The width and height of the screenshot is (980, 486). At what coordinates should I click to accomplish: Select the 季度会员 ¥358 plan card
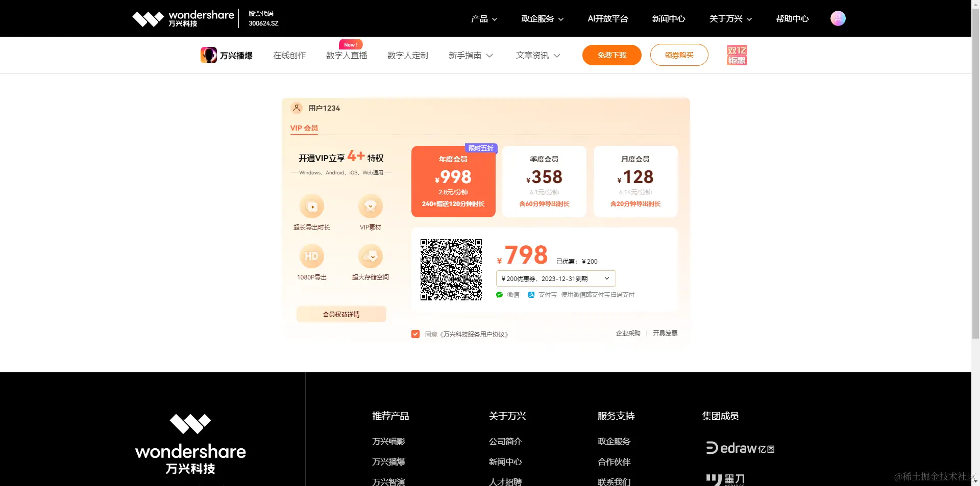pyautogui.click(x=544, y=182)
